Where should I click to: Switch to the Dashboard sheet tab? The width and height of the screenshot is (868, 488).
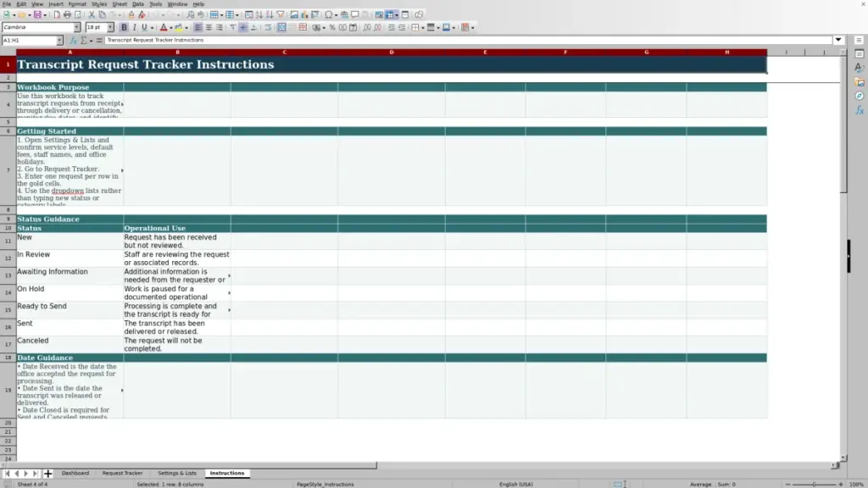(75, 473)
